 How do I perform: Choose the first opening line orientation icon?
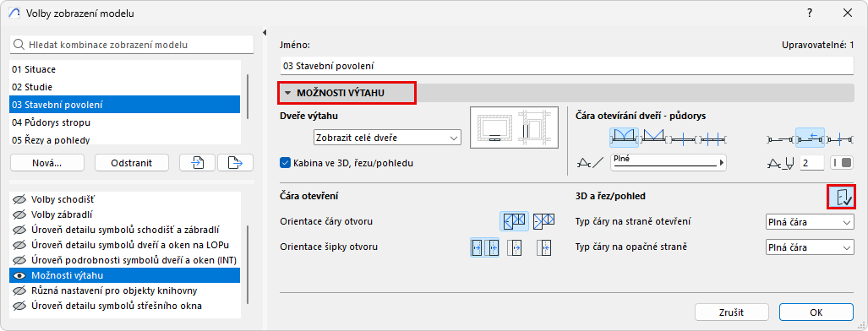pyautogui.click(x=514, y=221)
